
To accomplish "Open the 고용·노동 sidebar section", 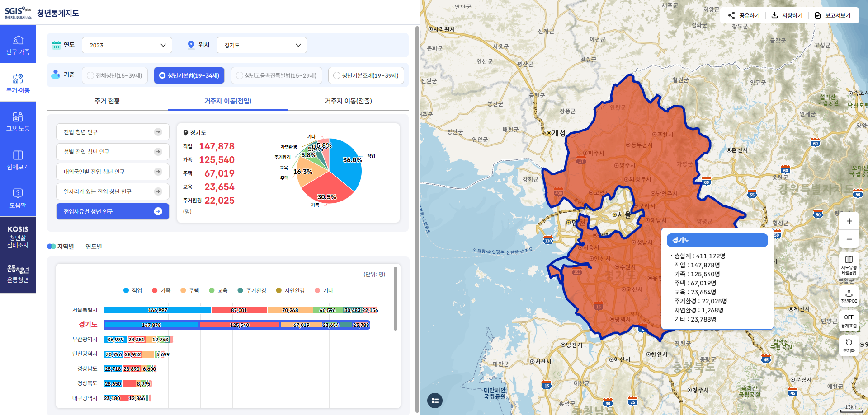I will 18,121.
